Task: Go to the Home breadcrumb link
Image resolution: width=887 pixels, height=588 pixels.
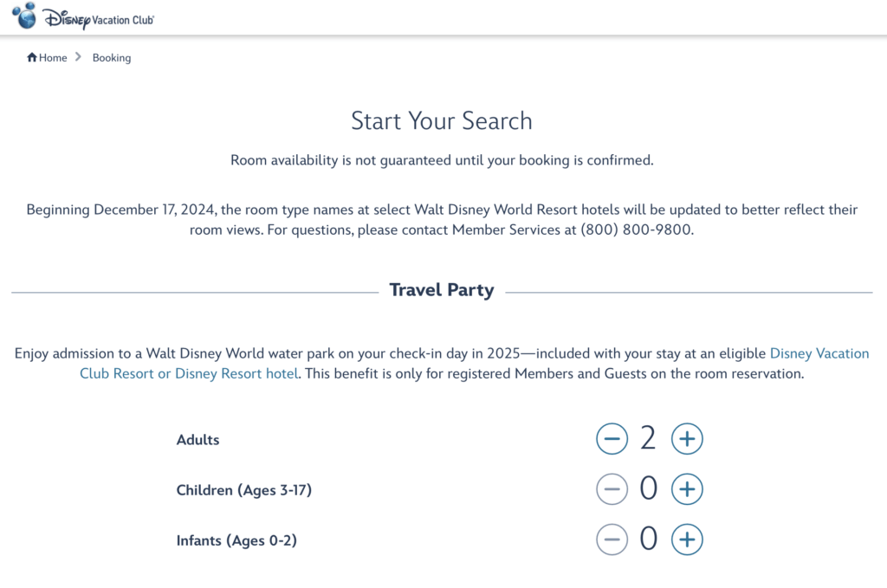Action: [x=52, y=58]
